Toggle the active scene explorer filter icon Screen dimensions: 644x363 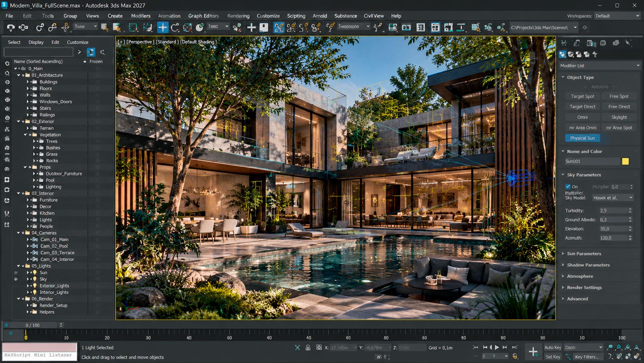pos(91,52)
